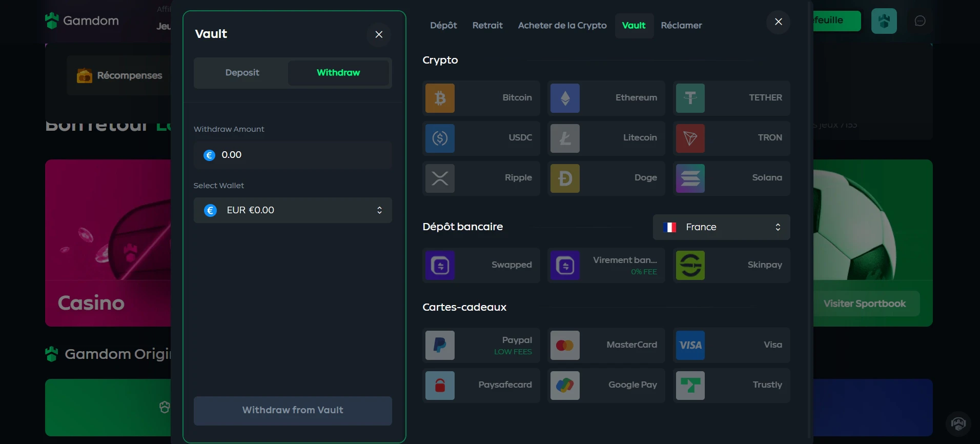Choose the Litecoin icon
This screenshot has height=444, width=980.
[x=565, y=138]
